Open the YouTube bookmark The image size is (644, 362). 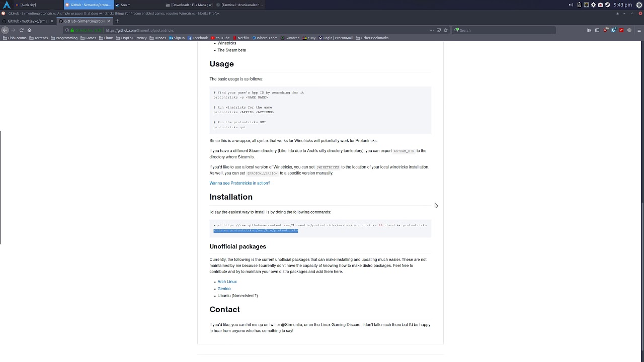coord(220,38)
